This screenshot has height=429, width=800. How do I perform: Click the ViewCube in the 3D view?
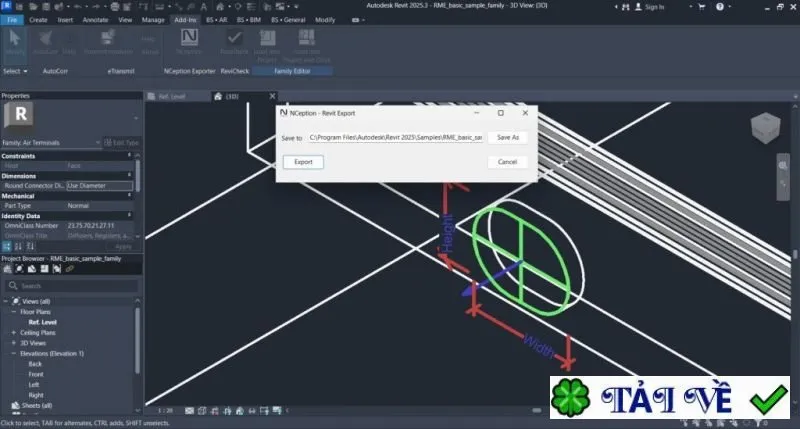tap(765, 128)
